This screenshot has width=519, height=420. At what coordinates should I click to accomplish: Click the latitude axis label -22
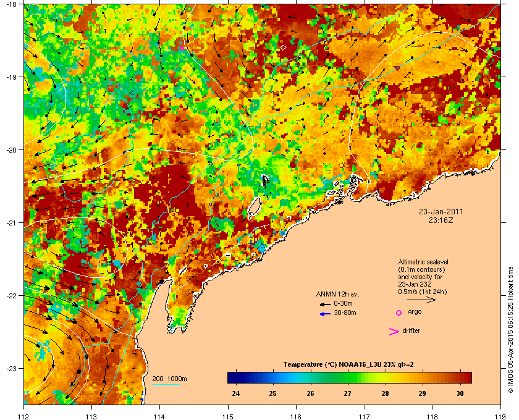click(11, 296)
